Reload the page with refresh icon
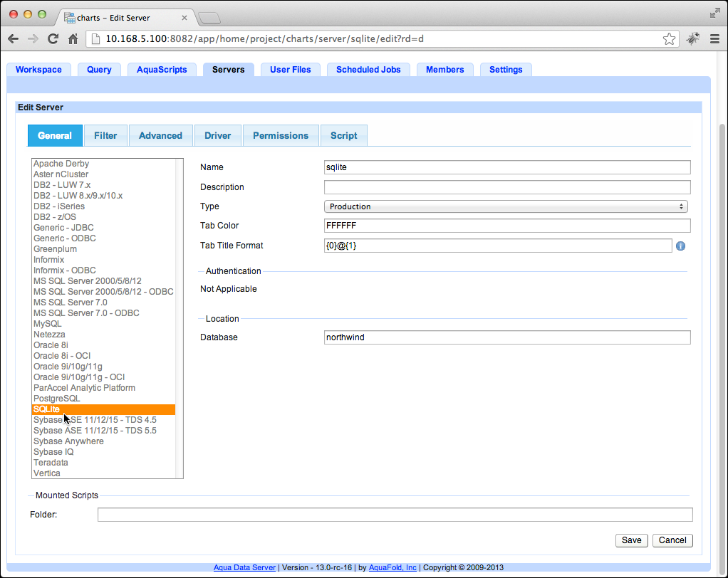 (53, 39)
